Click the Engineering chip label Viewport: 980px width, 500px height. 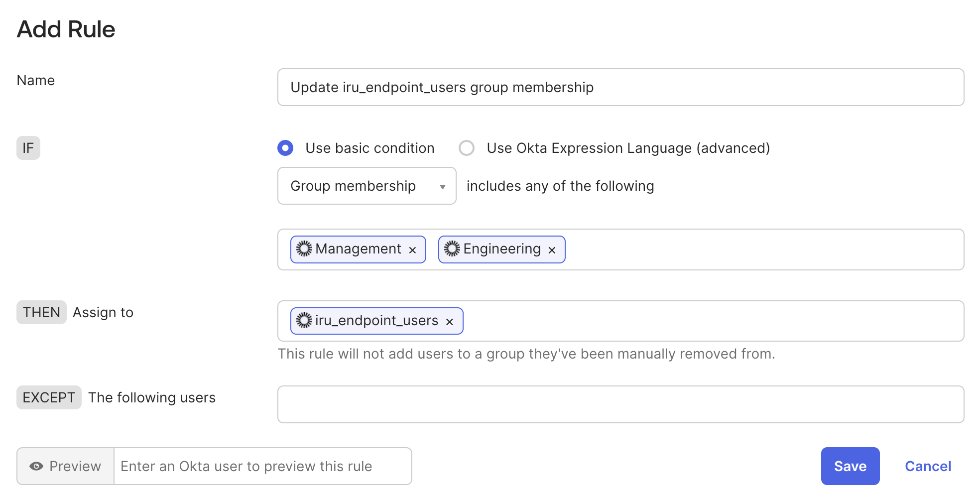[x=502, y=249]
